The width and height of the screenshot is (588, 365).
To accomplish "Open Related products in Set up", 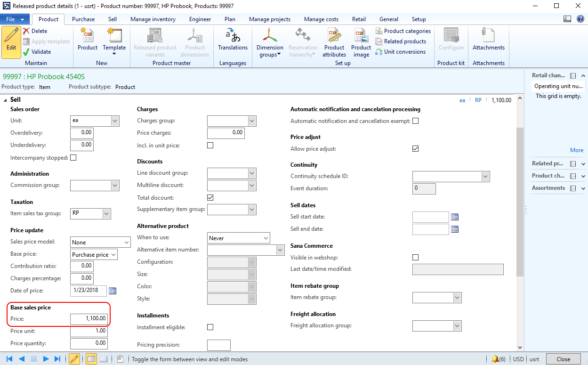I will (x=401, y=41).
